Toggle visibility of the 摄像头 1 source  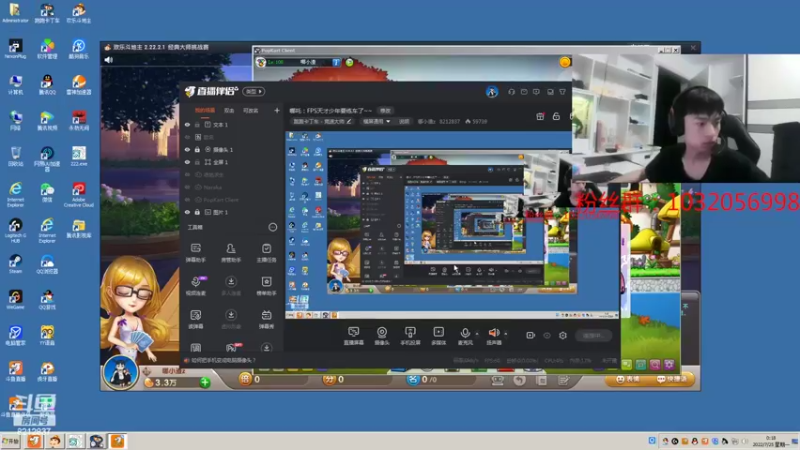[187, 149]
